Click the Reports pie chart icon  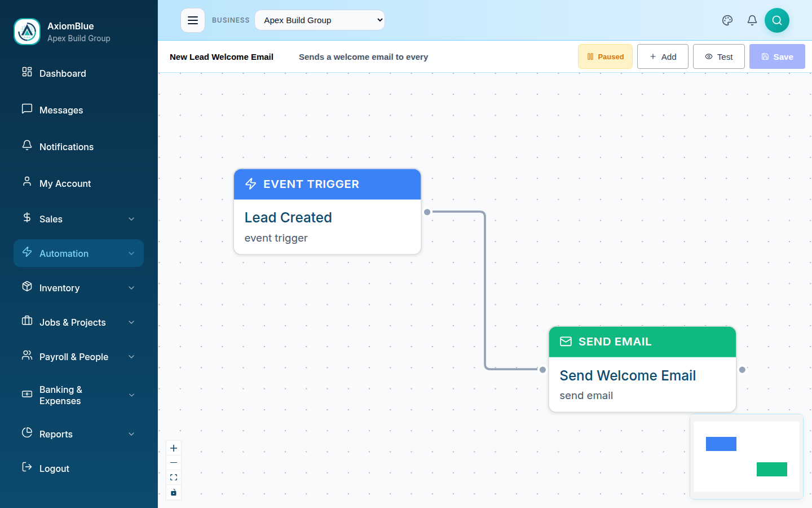pyautogui.click(x=27, y=432)
